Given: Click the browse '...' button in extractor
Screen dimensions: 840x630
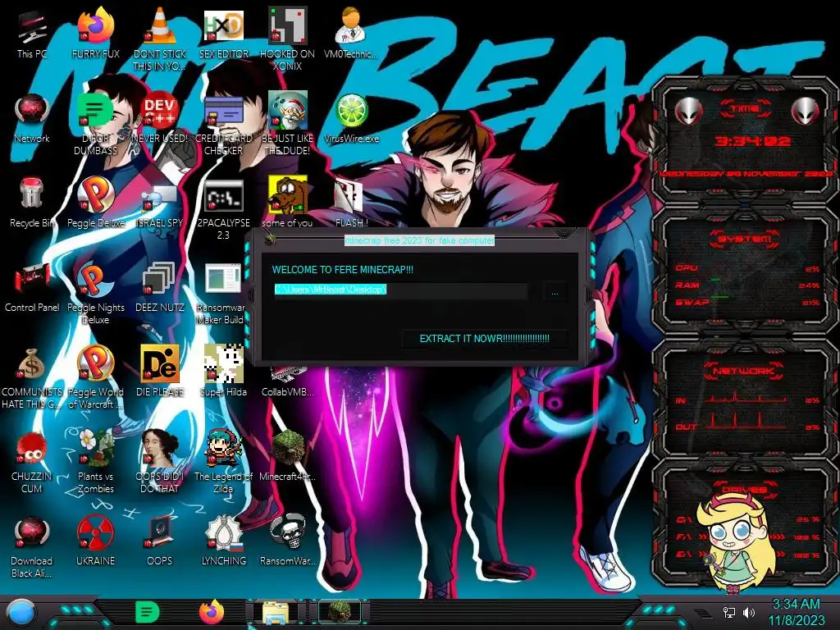Looking at the screenshot, I should click(555, 293).
